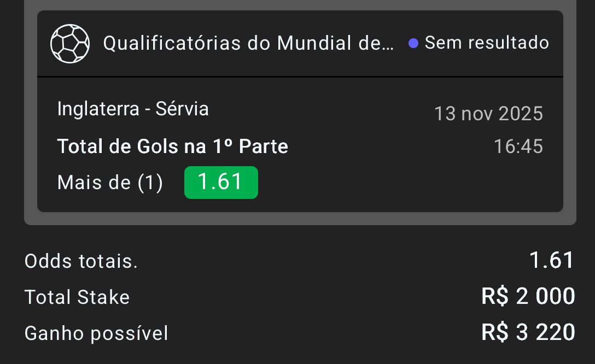Click the purple status dot indicator

pyautogui.click(x=413, y=43)
